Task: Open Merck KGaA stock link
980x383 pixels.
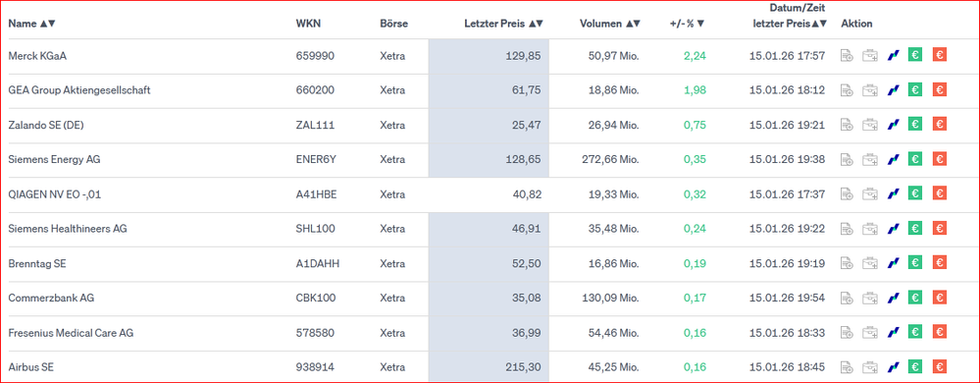Action: tap(37, 56)
